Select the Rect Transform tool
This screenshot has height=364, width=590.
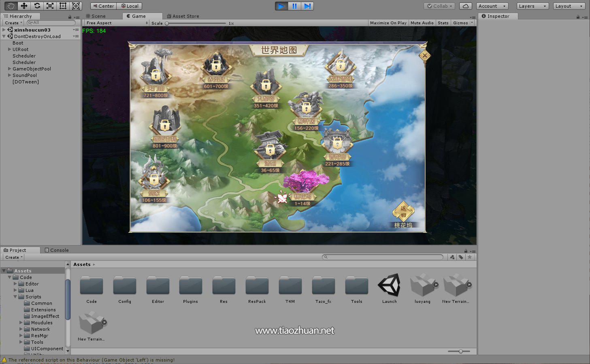click(x=63, y=6)
